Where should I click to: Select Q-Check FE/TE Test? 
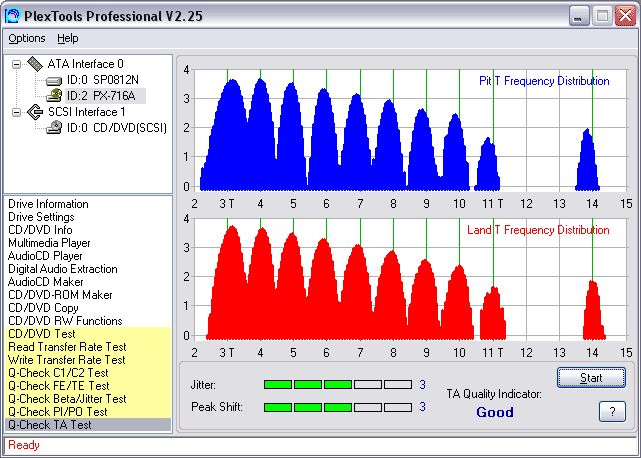[x=88, y=386]
